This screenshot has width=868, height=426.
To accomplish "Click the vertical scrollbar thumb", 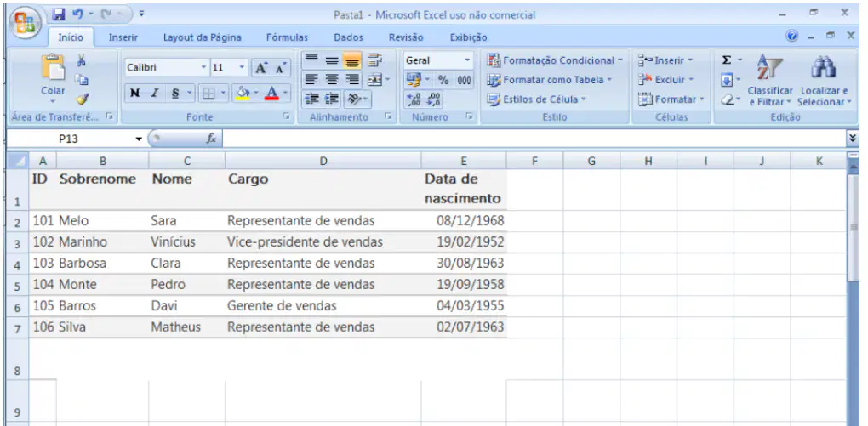I will click(853, 227).
